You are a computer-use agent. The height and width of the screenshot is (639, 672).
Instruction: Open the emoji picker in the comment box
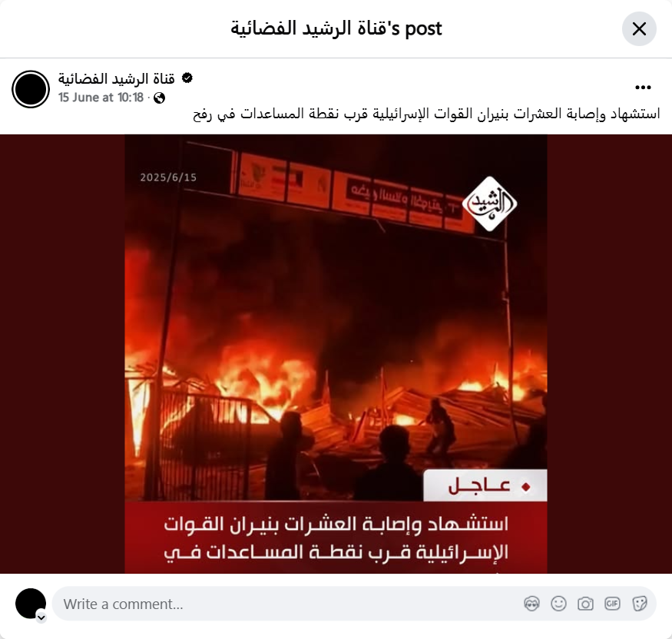click(x=558, y=604)
